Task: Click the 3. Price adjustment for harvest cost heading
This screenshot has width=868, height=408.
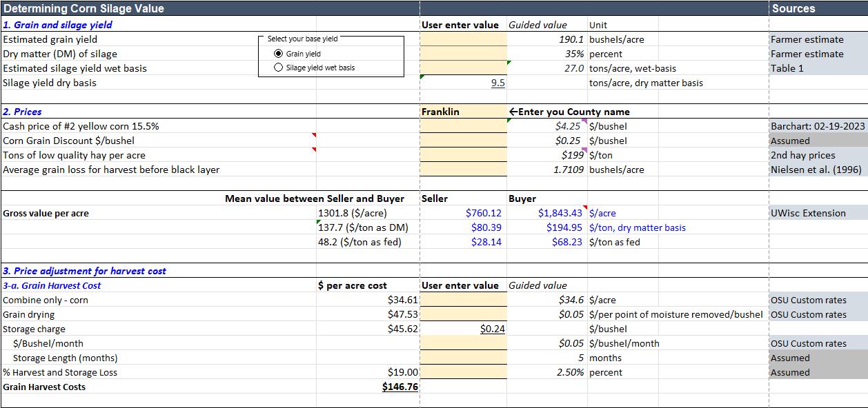Action: tap(84, 271)
